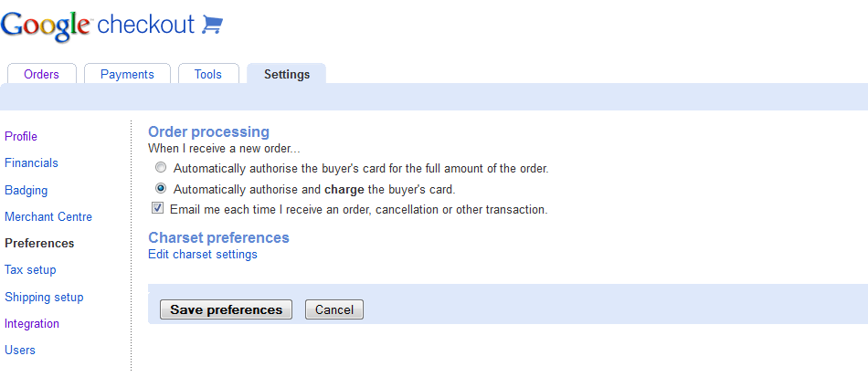Navigate to Badging section
This screenshot has height=377, width=868.
pyautogui.click(x=26, y=190)
